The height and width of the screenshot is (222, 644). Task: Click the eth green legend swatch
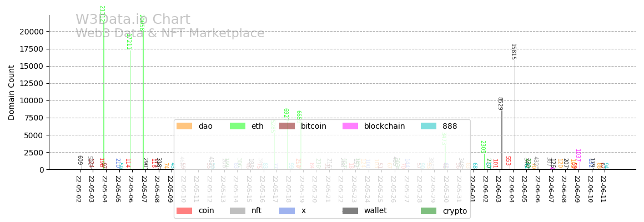(x=238, y=127)
